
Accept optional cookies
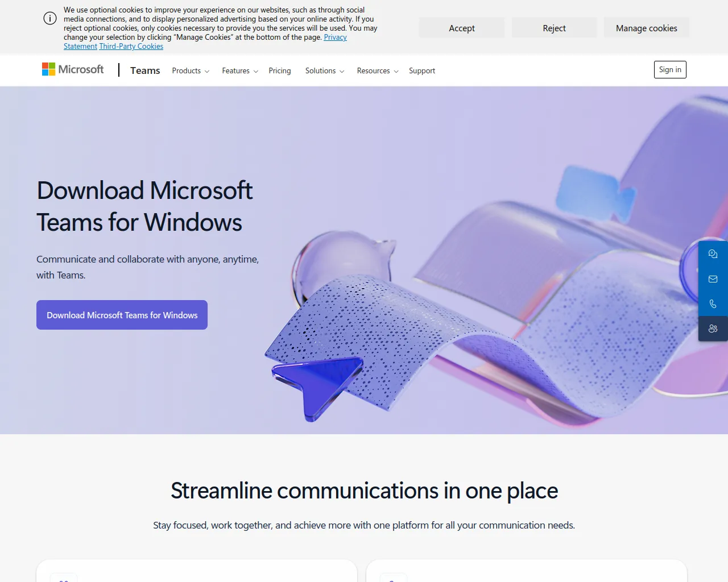(x=462, y=28)
